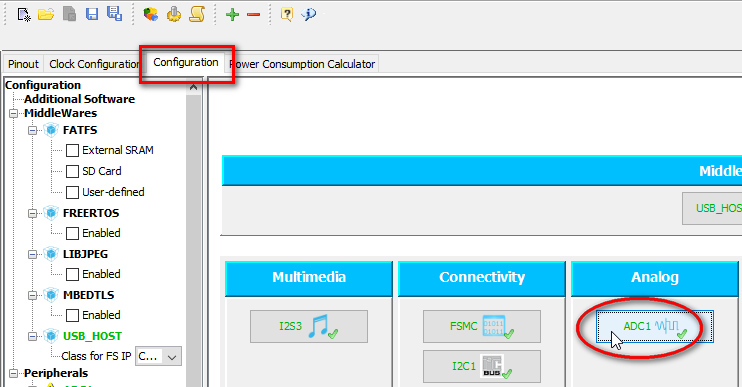742x387 pixels.
Task: Collapse the MiddleWares tree node
Action: click(13, 114)
